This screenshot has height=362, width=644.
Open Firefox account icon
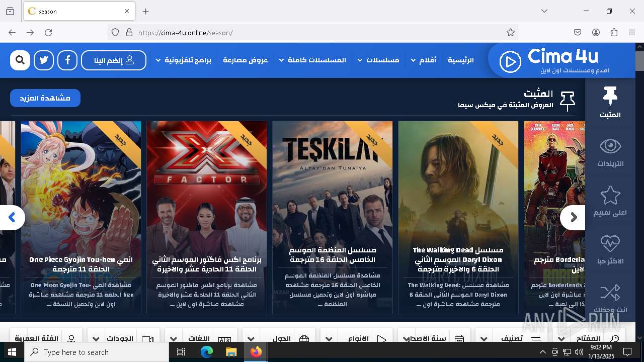[x=596, y=33]
